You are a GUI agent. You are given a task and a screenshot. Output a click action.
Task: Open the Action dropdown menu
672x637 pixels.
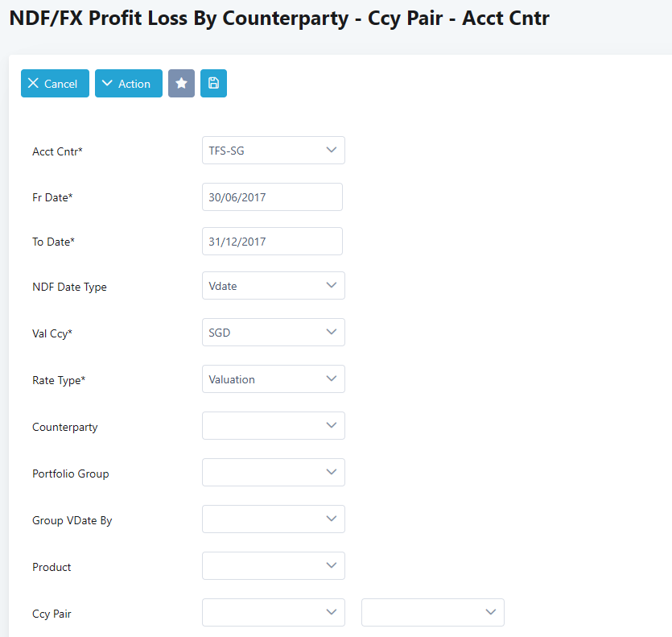(129, 84)
